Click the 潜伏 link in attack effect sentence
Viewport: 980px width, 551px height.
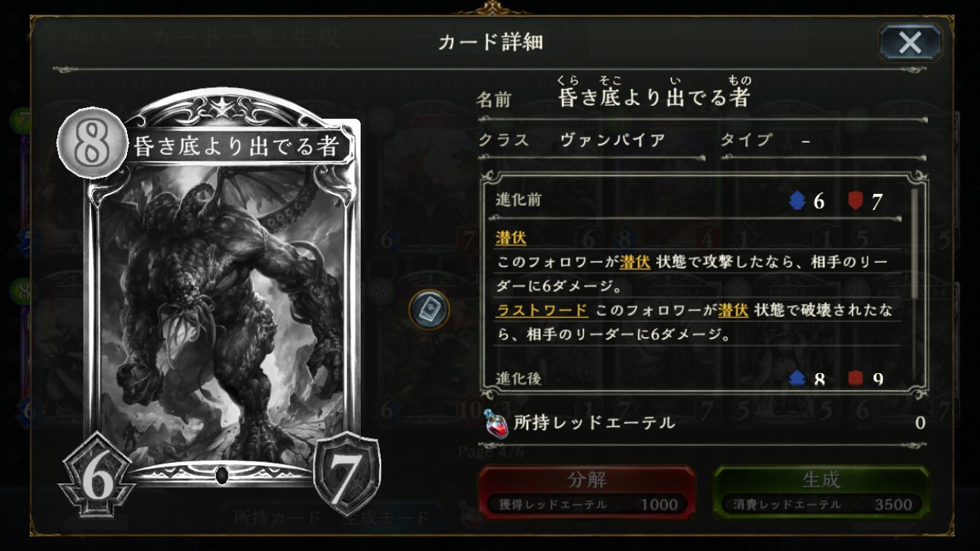pyautogui.click(x=635, y=262)
